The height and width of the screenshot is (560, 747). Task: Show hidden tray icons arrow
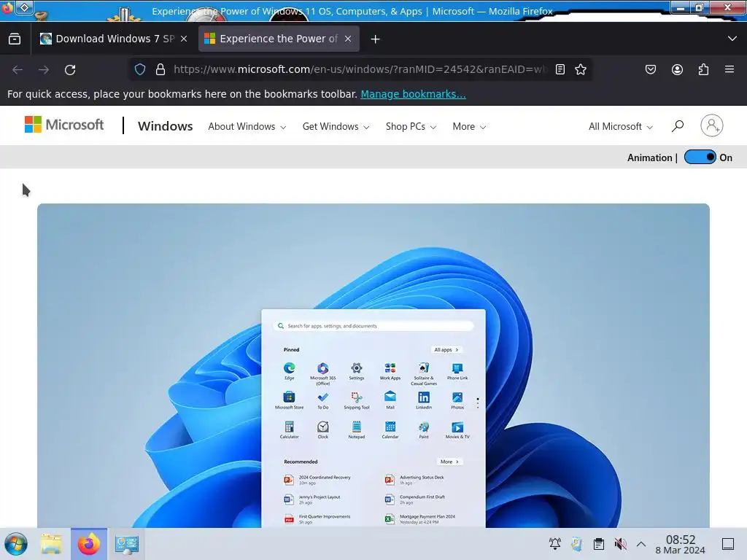point(641,544)
